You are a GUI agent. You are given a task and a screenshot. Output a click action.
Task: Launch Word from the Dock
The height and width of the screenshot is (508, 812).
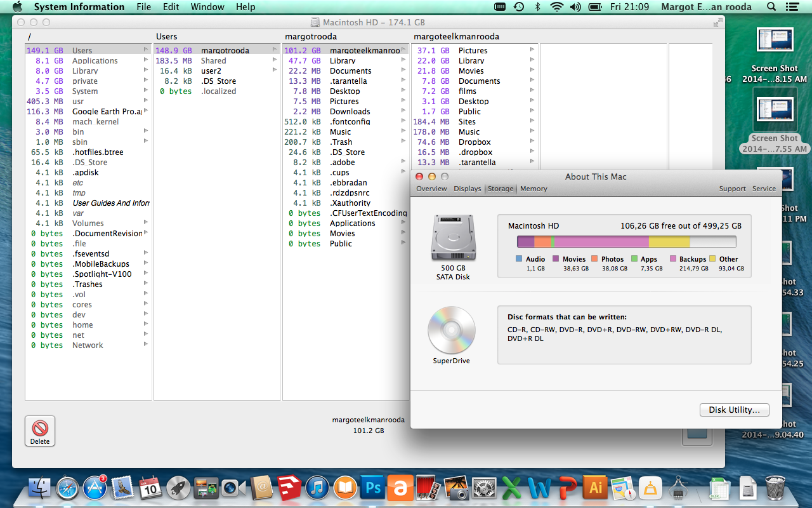[540, 488]
